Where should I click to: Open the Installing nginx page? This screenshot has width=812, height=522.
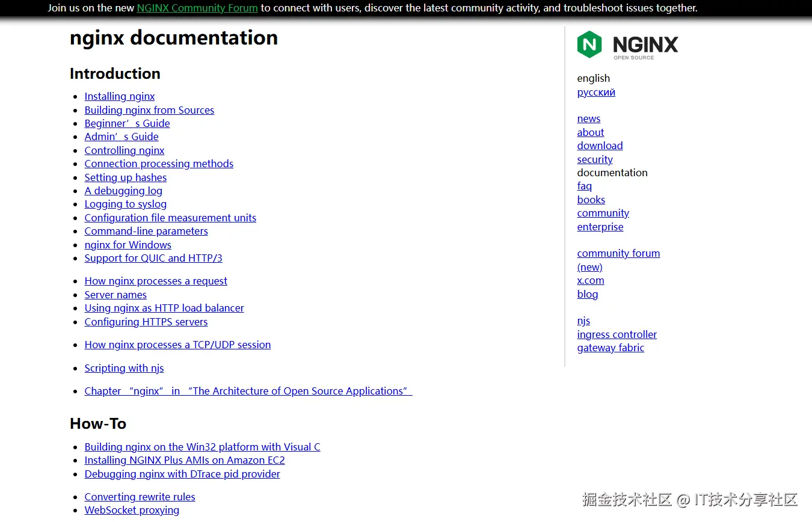[x=120, y=96]
